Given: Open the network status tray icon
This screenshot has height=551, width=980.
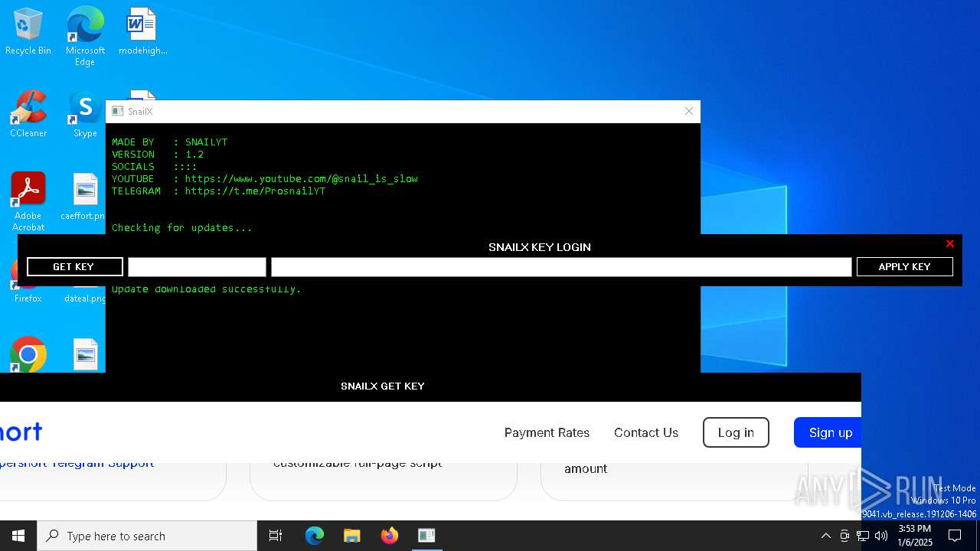Looking at the screenshot, I should pyautogui.click(x=863, y=536).
